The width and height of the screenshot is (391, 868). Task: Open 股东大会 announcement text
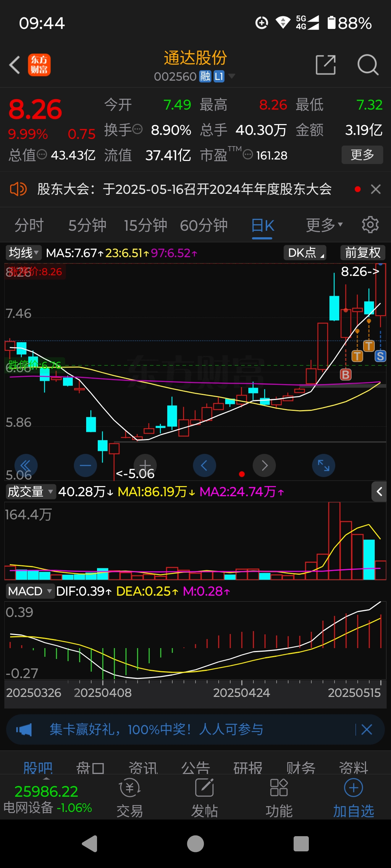(x=185, y=189)
